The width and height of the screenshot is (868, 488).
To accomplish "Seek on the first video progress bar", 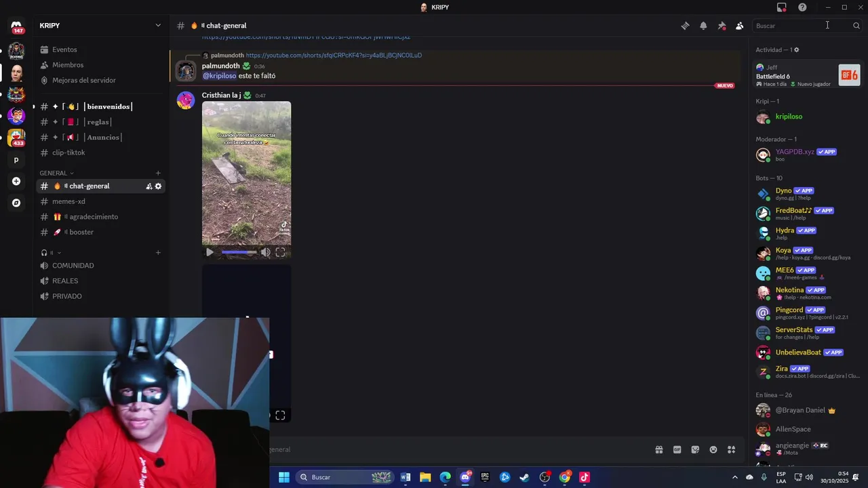I will click(x=239, y=252).
